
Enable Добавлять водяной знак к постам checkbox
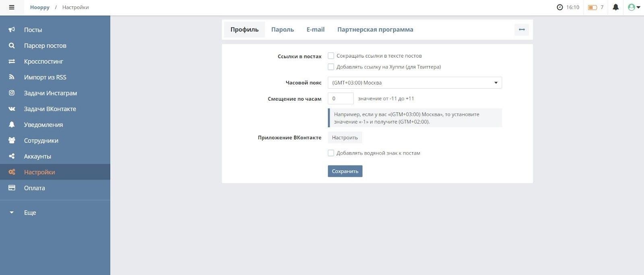(331, 153)
